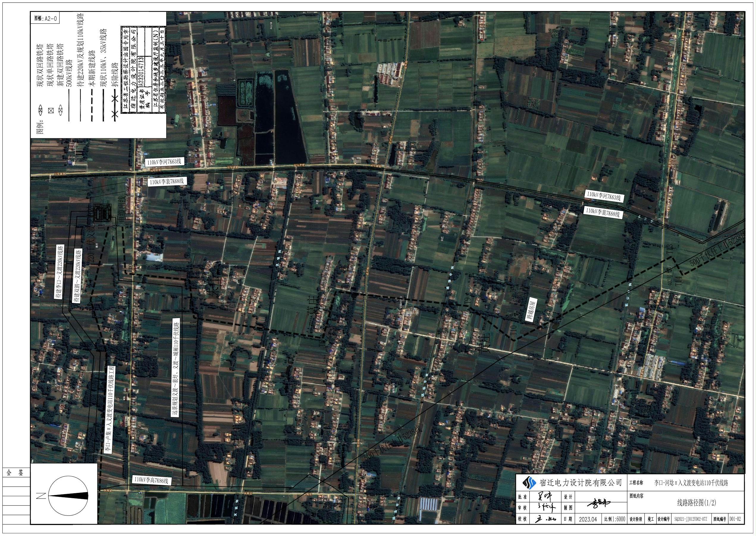
Task: Select the 待建220kV及规划110kV线路 legend text
Action: click(x=80, y=50)
